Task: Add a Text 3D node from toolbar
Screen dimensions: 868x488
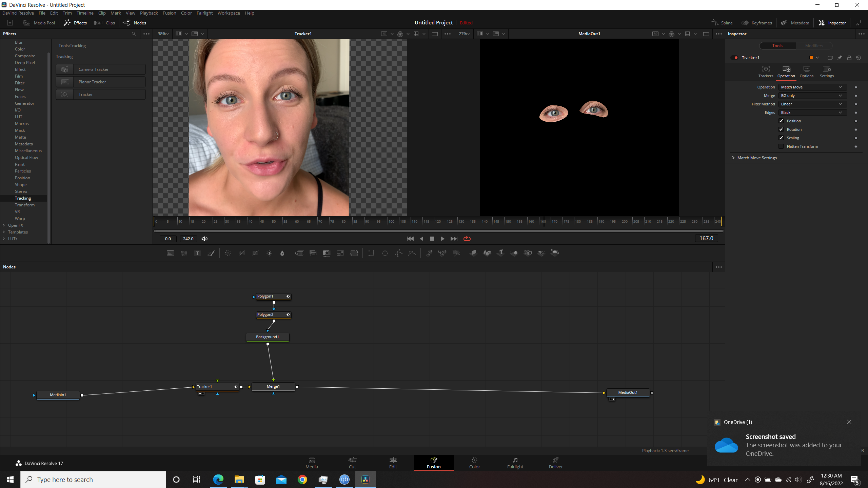Action: (x=500, y=253)
